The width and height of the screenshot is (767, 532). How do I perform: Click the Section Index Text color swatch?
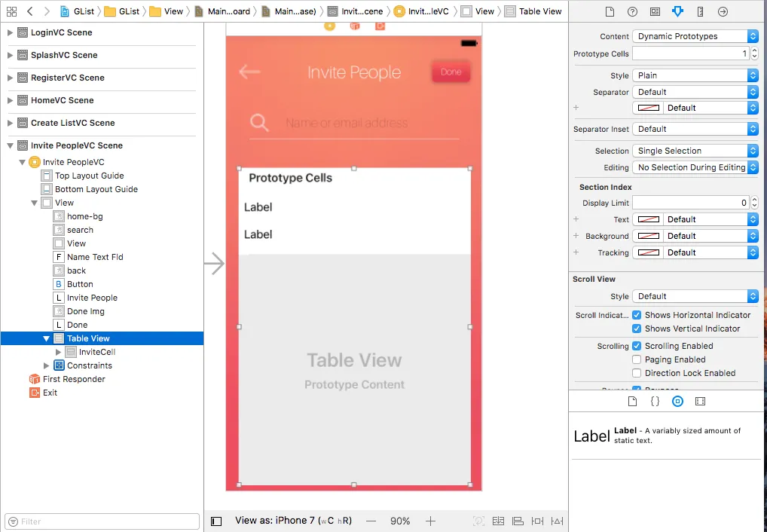[x=649, y=220]
